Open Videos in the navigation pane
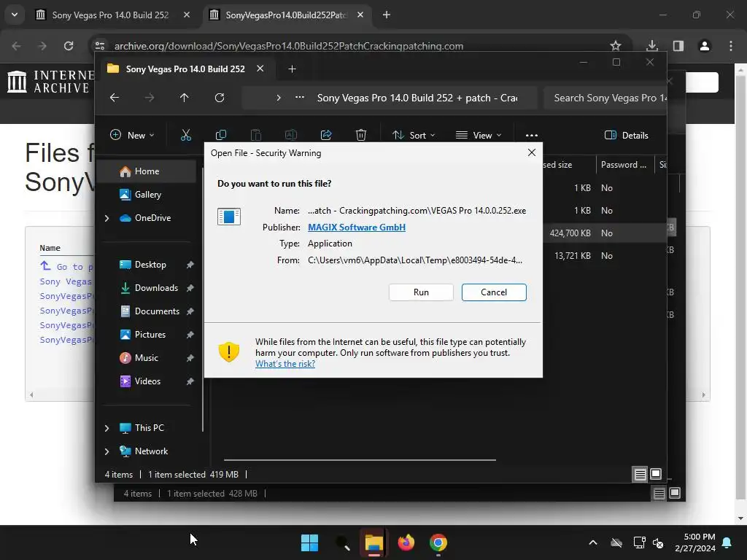This screenshot has height=560, width=747. 147,381
